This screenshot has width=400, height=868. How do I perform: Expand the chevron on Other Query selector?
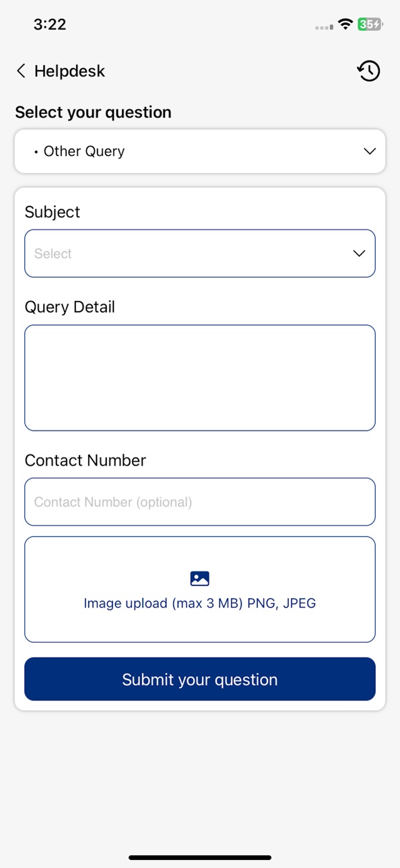pyautogui.click(x=370, y=151)
